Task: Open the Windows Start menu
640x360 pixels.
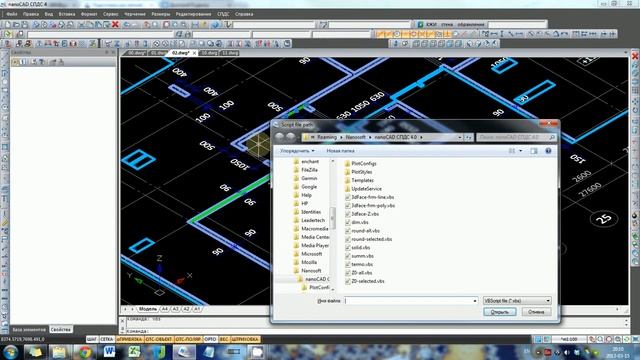Action: pos(10,352)
